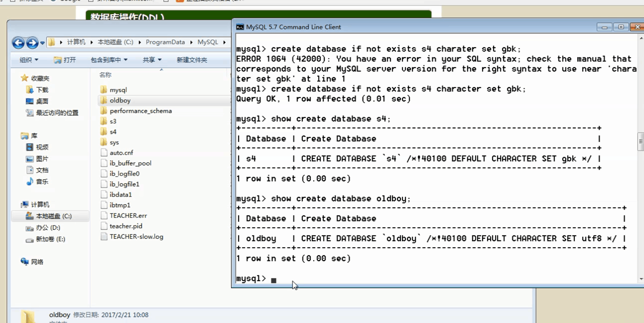Select the s4 folder
This screenshot has width=644, height=323.
tap(113, 132)
